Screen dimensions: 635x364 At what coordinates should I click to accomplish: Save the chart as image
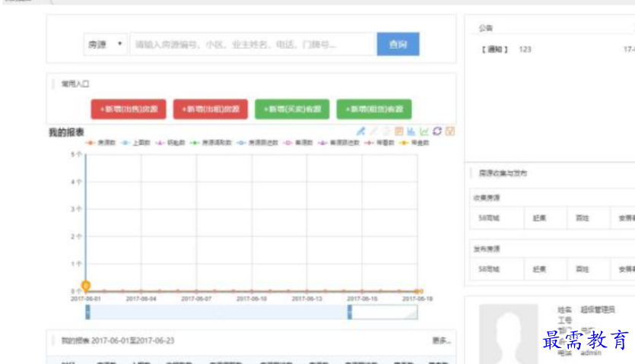[x=450, y=131]
